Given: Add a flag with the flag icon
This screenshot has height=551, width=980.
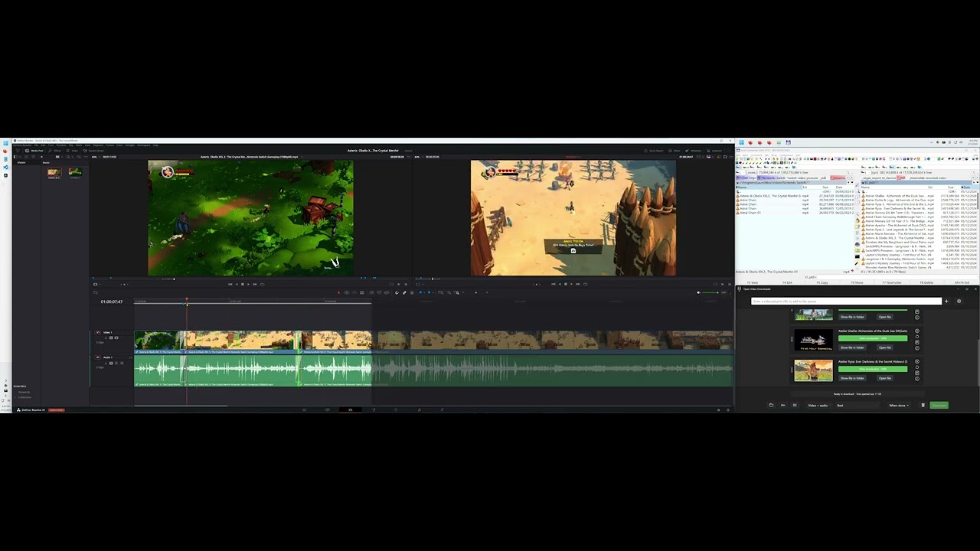Looking at the screenshot, I should (x=420, y=292).
